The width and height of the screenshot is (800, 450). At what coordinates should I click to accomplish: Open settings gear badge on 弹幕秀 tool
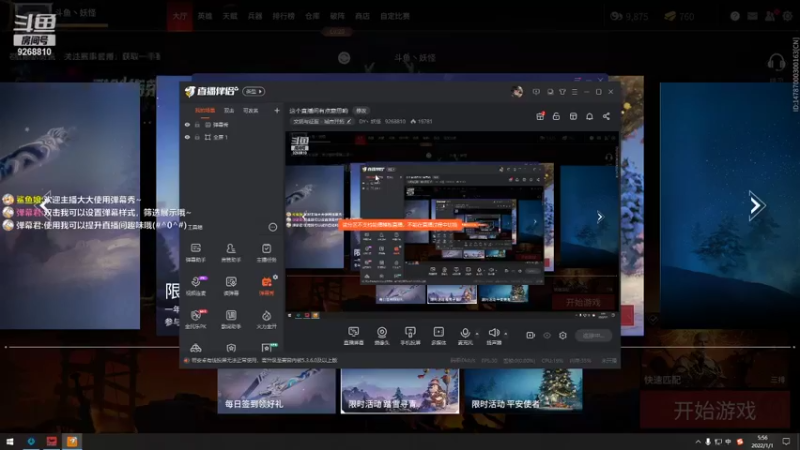[276, 277]
